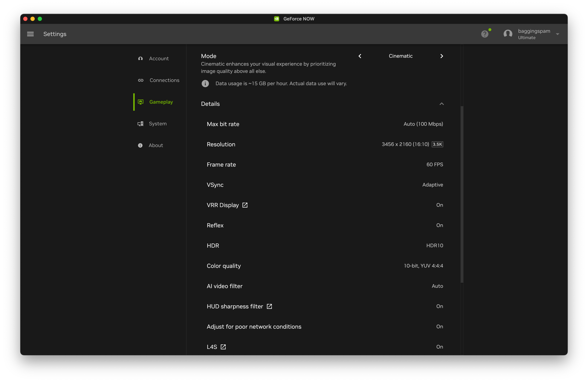The height and width of the screenshot is (382, 588).
Task: Open the About settings tab
Action: pyautogui.click(x=156, y=145)
